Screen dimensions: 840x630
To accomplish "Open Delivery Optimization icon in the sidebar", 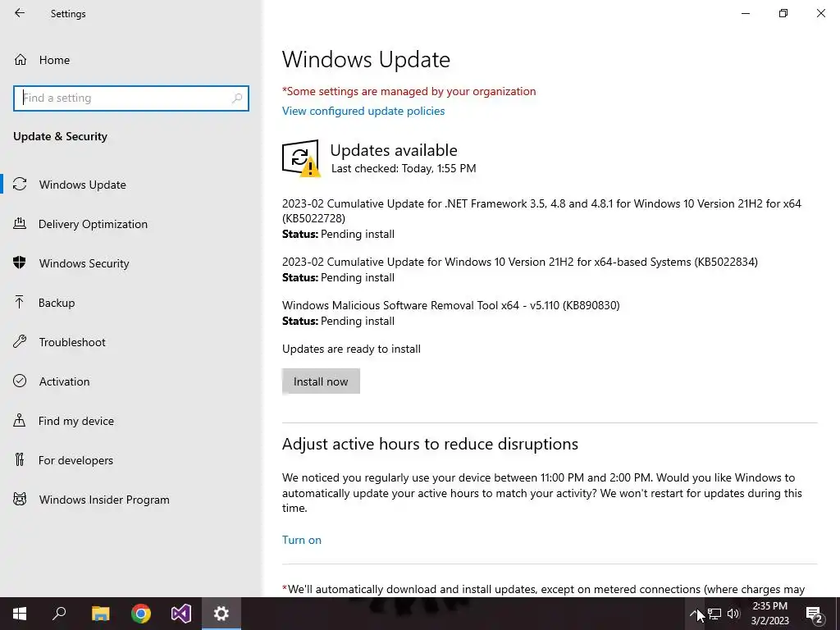I will coord(20,224).
